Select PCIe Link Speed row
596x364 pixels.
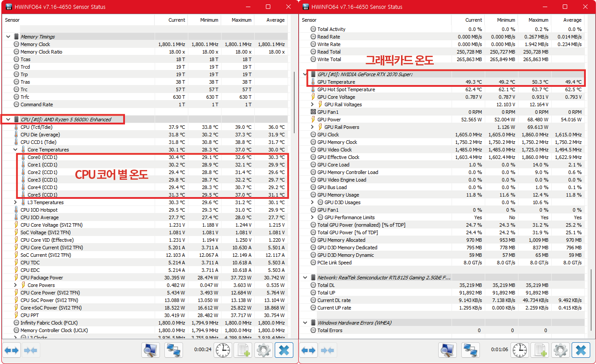click(x=442, y=263)
